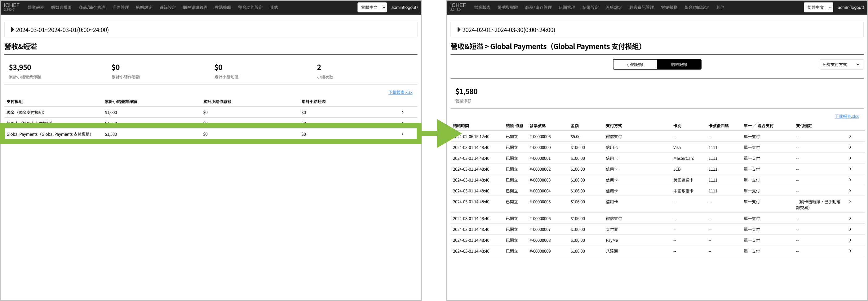Download the 下載報表.xlsx on the revenue summary page
This screenshot has width=868, height=301.
pyautogui.click(x=400, y=92)
